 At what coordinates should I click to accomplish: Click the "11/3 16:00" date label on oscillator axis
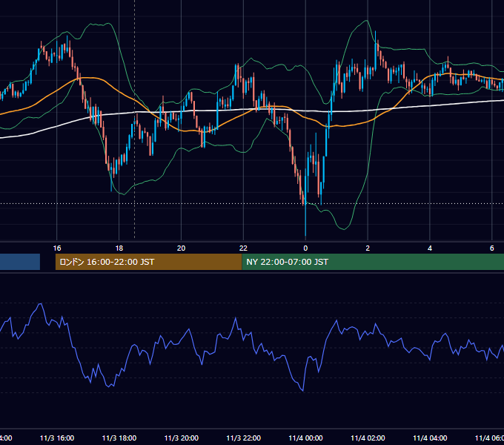point(57,438)
